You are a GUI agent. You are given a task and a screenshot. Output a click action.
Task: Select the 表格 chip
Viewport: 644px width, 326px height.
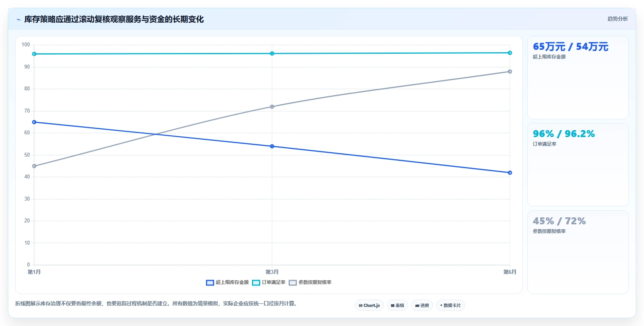[x=397, y=305]
